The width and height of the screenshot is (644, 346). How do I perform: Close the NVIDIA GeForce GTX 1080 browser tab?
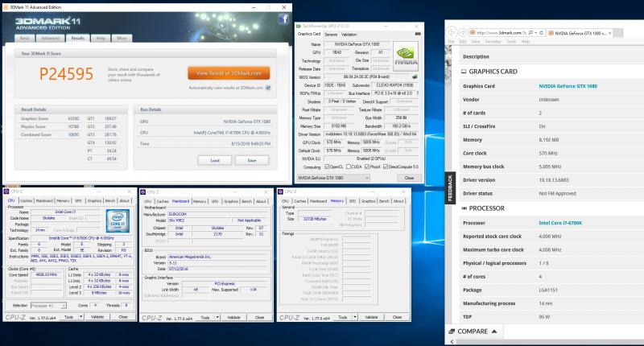(609, 33)
